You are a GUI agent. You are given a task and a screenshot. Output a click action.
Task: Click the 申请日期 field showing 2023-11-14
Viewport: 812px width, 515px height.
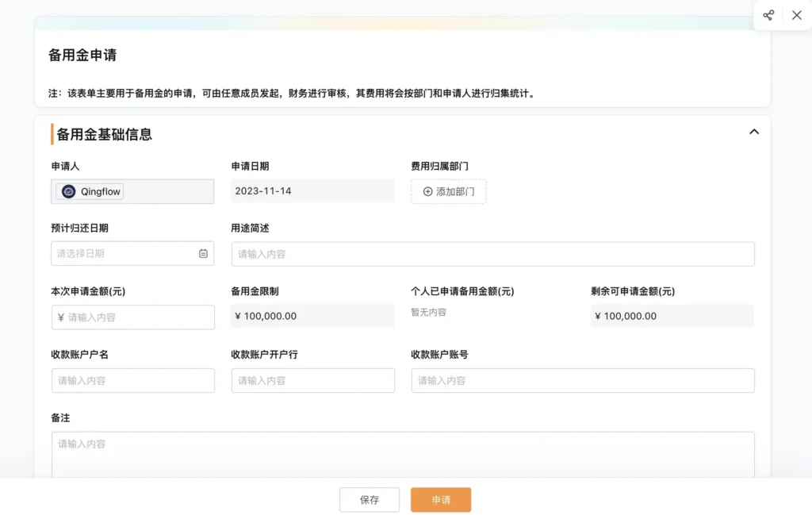click(x=312, y=191)
